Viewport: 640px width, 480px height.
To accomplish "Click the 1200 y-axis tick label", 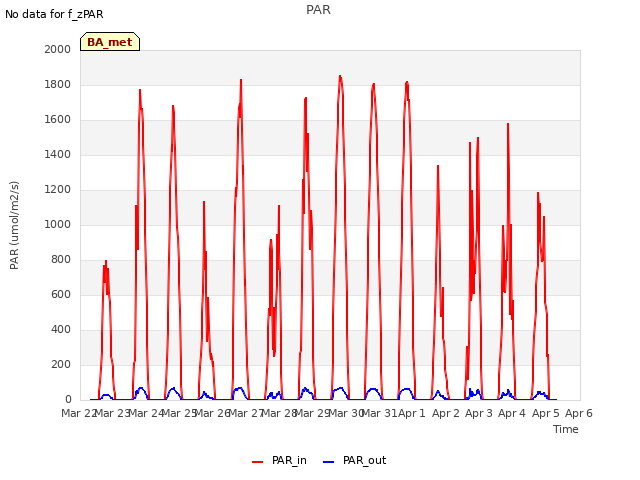I will (58, 189).
